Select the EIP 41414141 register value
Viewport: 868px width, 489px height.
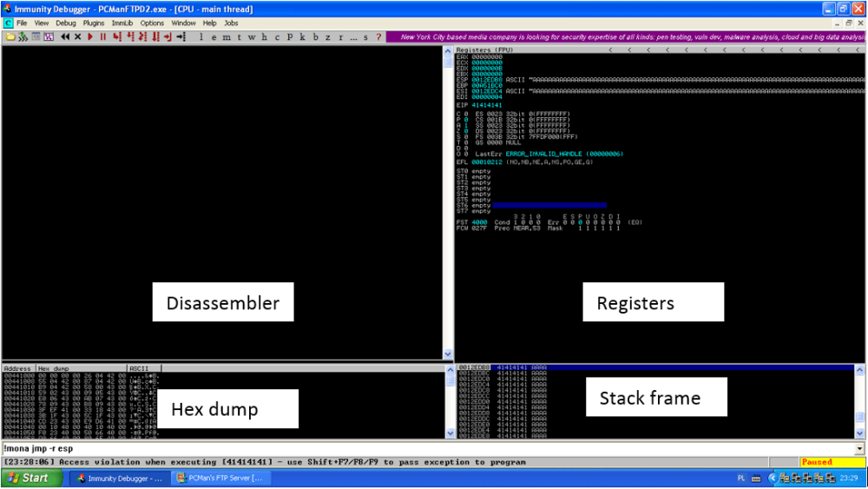(487, 105)
